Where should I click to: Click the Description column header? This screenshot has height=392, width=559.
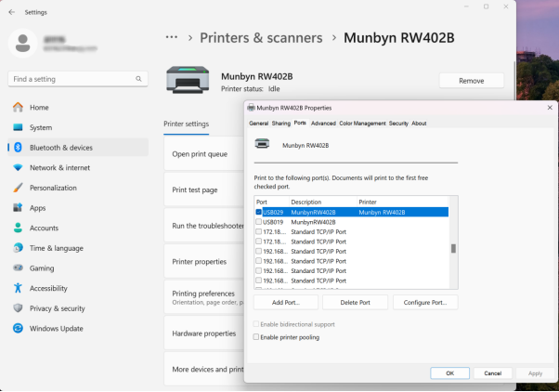[x=322, y=202]
